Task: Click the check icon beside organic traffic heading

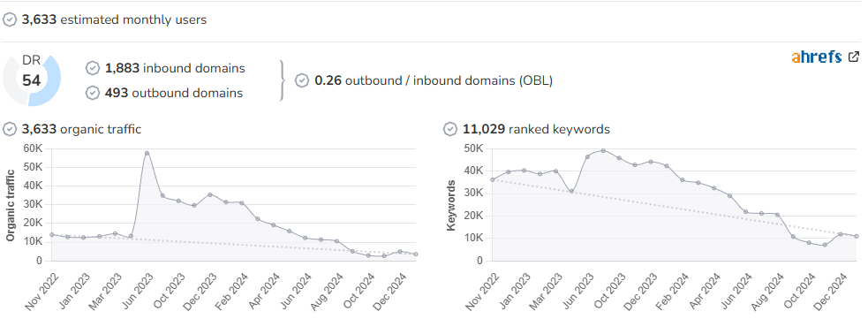Action: 10,129
